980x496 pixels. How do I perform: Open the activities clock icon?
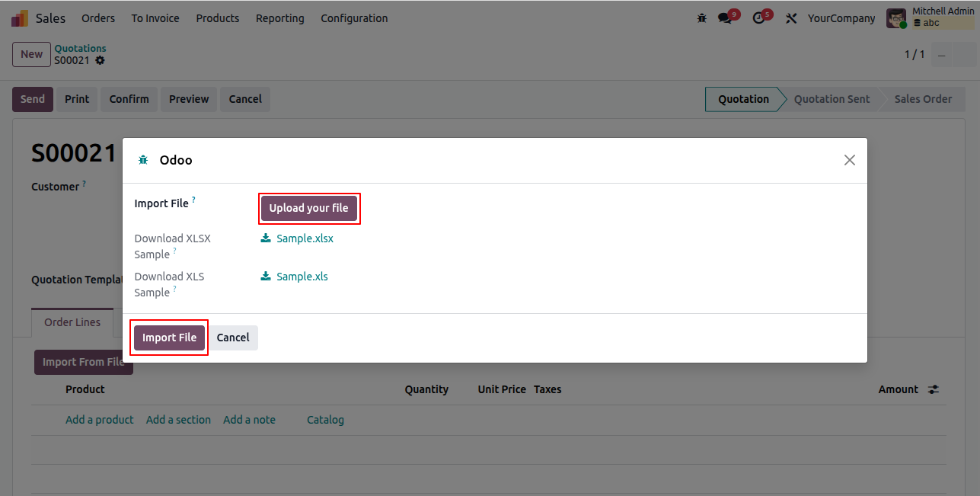click(x=758, y=18)
